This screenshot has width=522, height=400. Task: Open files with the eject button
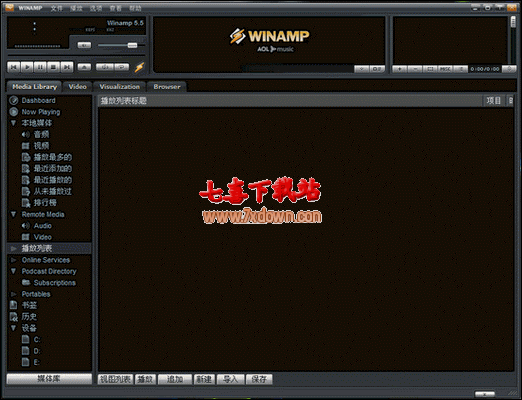(x=84, y=67)
